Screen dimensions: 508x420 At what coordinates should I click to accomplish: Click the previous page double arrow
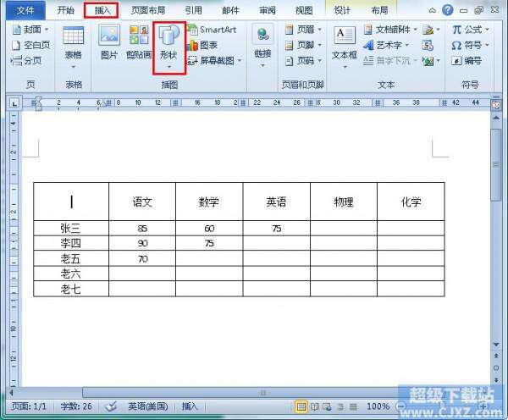496,356
